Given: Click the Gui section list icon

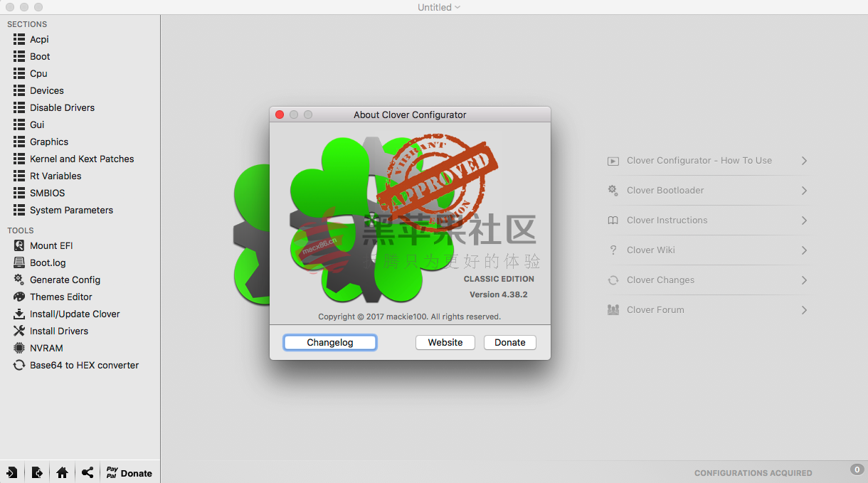Looking at the screenshot, I should [x=19, y=124].
